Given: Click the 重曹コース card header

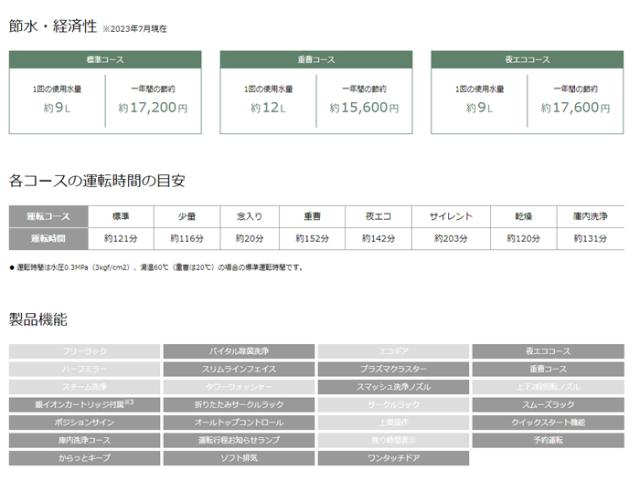Looking at the screenshot, I should 316,60.
